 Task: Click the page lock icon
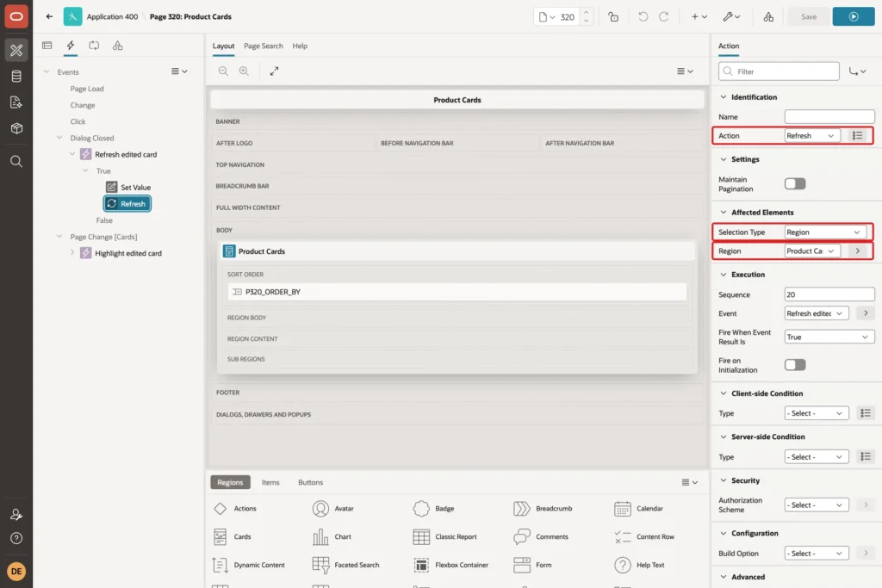(613, 17)
